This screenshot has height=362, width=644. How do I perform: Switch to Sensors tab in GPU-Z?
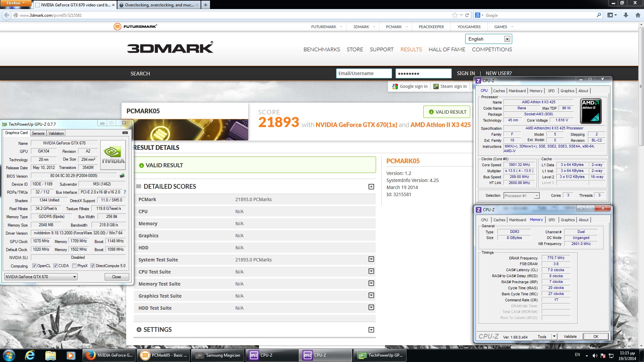coord(38,133)
